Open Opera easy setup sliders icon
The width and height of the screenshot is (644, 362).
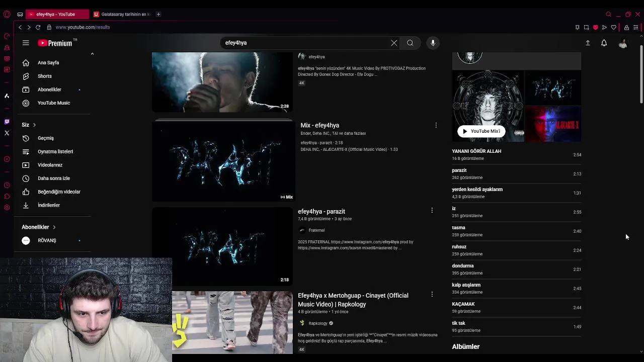[636, 27]
